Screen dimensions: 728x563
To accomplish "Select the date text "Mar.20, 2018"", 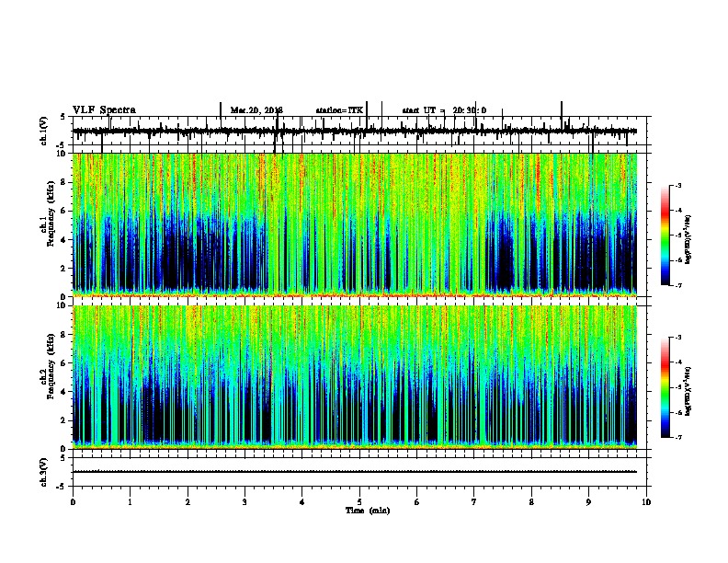I will click(256, 110).
